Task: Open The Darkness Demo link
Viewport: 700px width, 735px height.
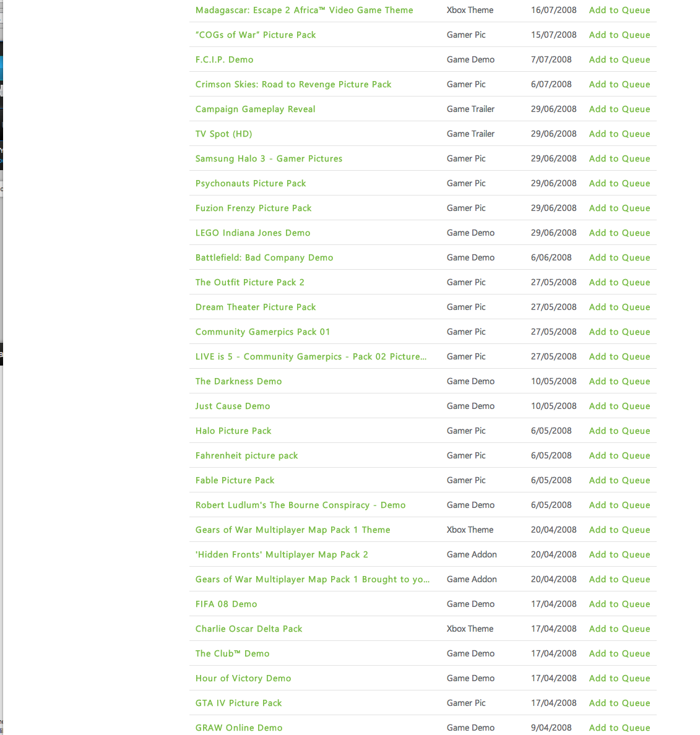Action: click(239, 382)
